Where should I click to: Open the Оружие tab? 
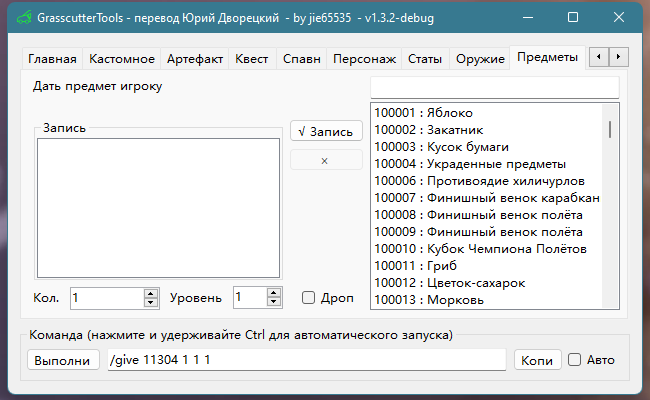tap(480, 59)
